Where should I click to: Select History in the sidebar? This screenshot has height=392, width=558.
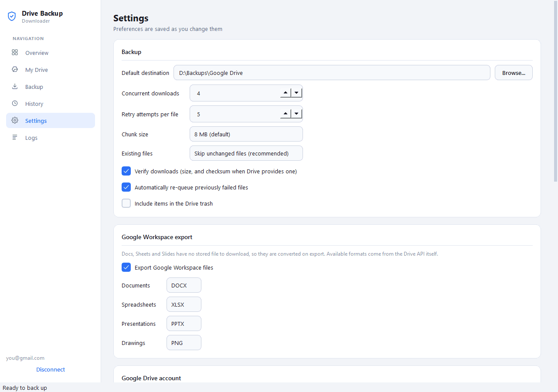pyautogui.click(x=51, y=104)
